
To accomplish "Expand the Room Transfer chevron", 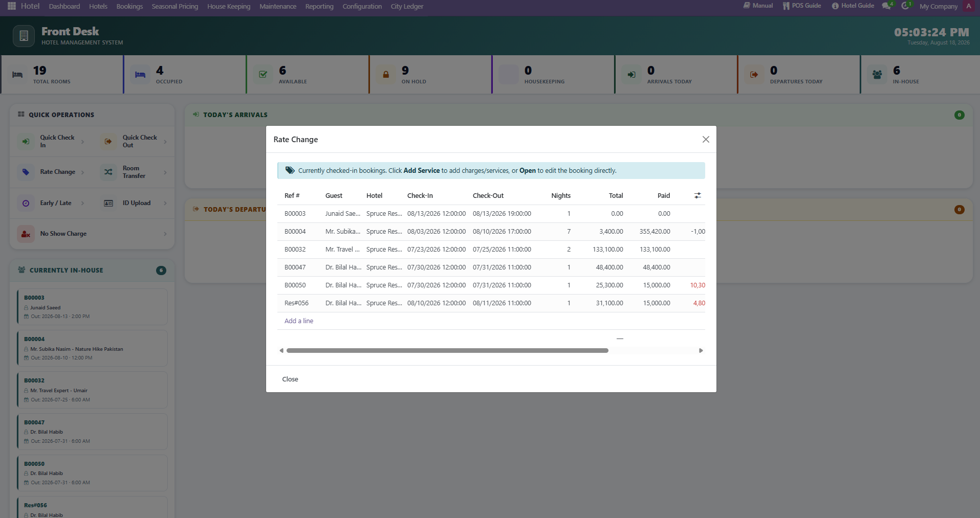I will coord(165,172).
